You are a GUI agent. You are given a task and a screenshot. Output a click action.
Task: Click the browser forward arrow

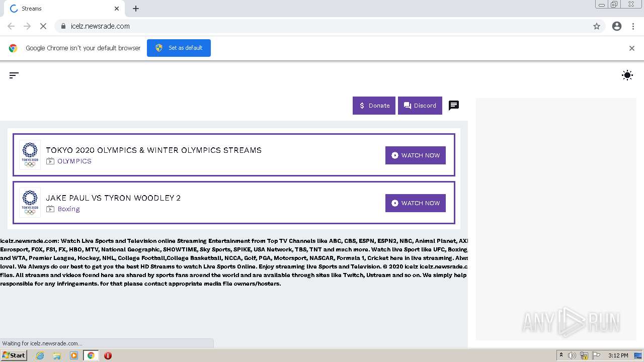point(27,26)
